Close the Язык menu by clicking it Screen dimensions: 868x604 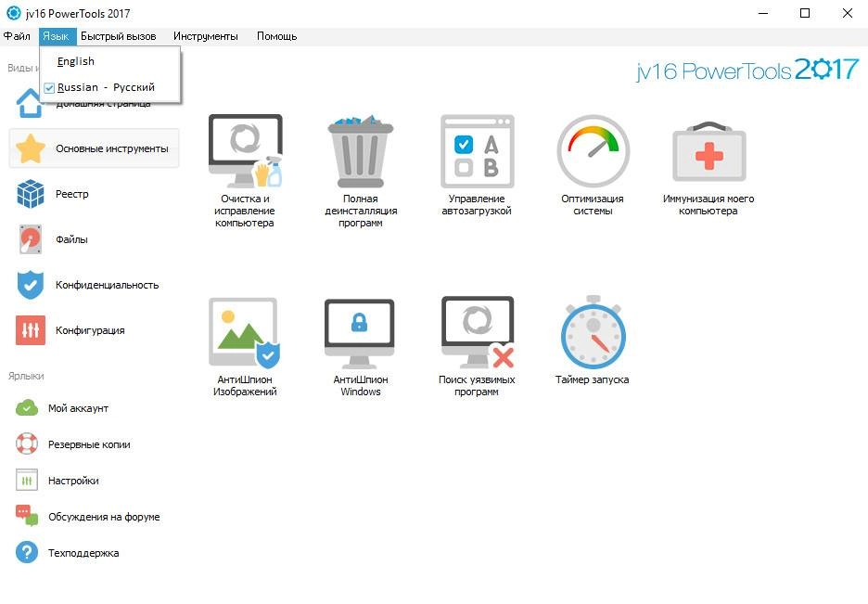56,36
